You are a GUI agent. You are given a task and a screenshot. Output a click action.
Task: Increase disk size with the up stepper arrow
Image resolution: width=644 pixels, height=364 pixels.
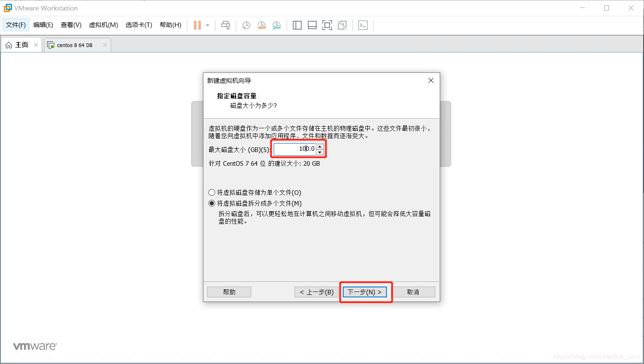[x=320, y=147]
